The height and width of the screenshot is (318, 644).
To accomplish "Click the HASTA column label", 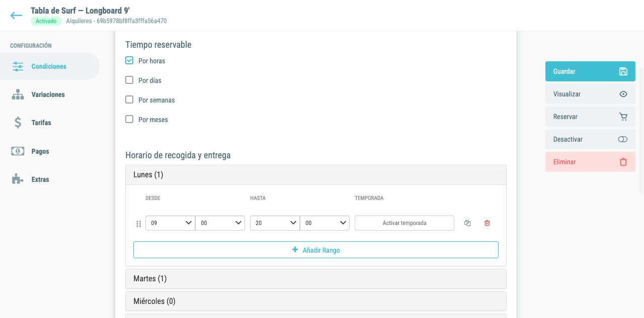I will tap(258, 198).
